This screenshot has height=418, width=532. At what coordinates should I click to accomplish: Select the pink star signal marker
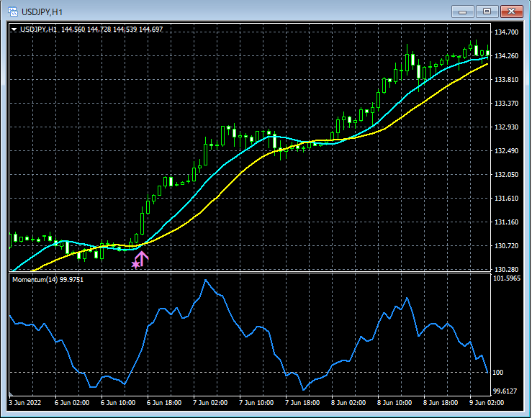[x=136, y=265]
